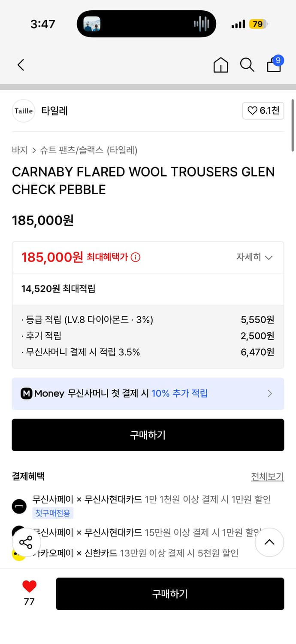Open the share icon at bottom left
296x644 pixels.
pos(27,542)
